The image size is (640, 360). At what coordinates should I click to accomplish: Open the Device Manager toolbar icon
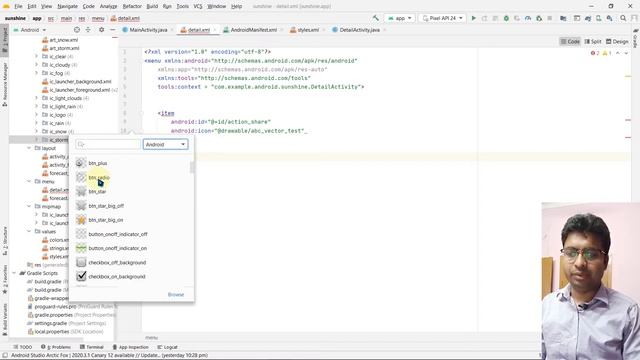[x=598, y=18]
